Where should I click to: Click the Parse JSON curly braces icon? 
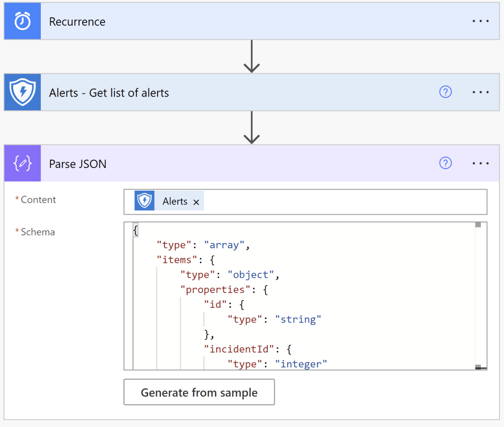(22, 164)
